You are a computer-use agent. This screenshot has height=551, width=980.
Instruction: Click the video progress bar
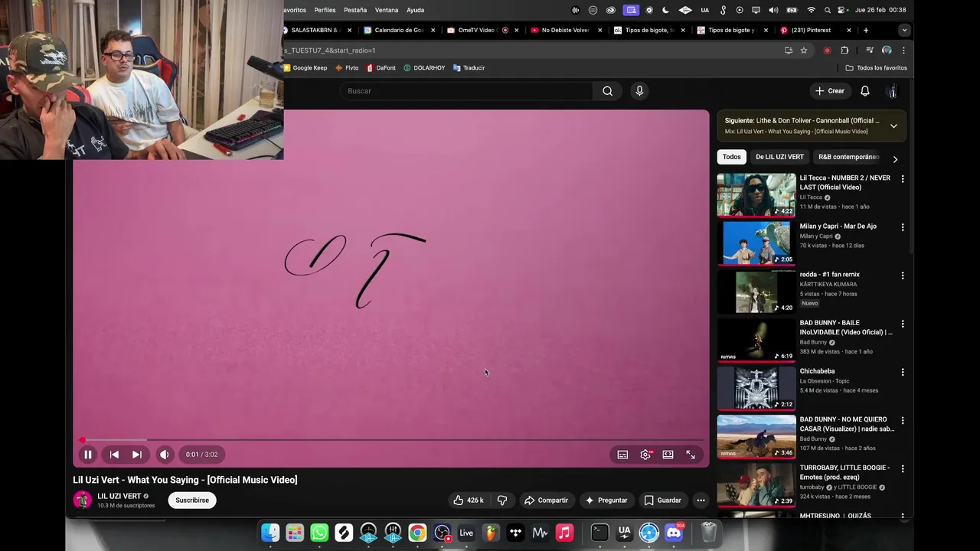tap(391, 440)
